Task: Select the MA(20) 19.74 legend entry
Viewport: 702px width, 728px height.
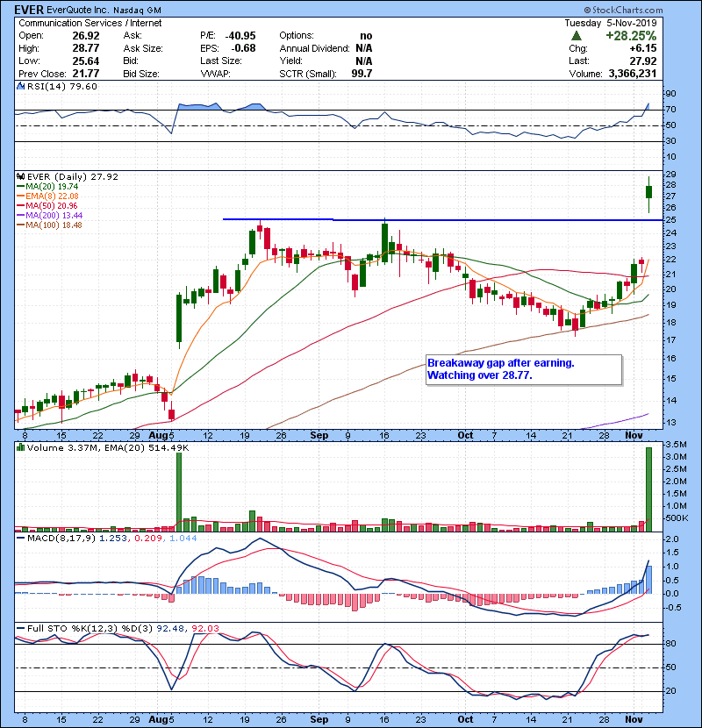Action: (x=48, y=186)
